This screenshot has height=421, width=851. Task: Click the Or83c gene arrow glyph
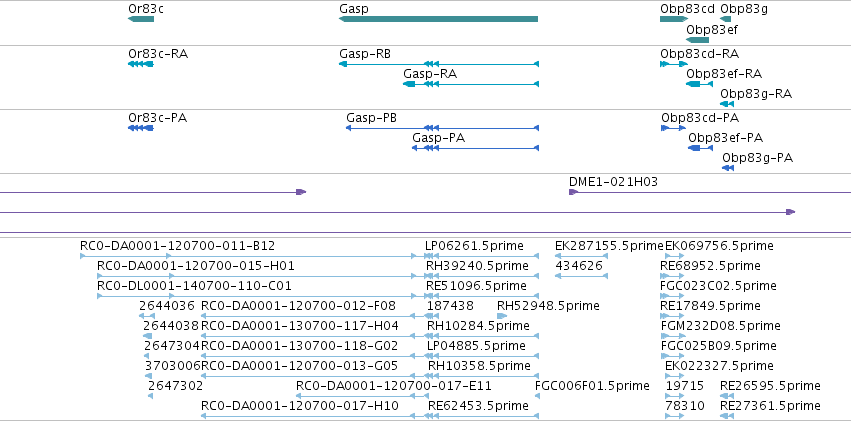[x=141, y=19]
